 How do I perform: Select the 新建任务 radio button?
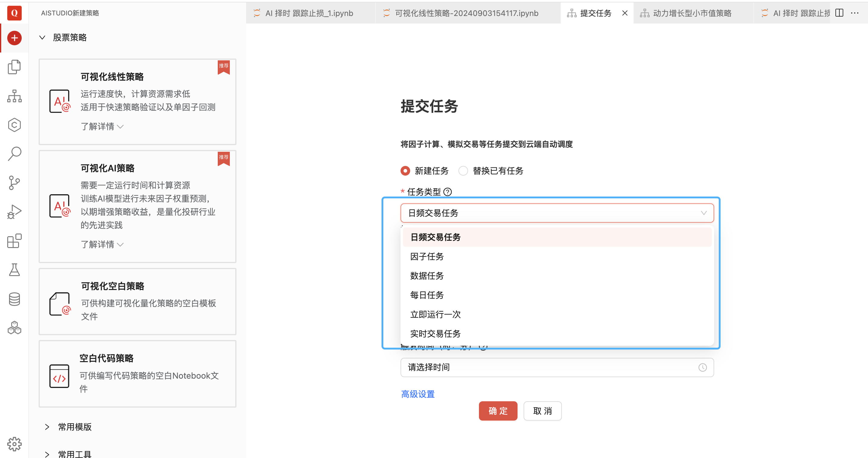[405, 171]
